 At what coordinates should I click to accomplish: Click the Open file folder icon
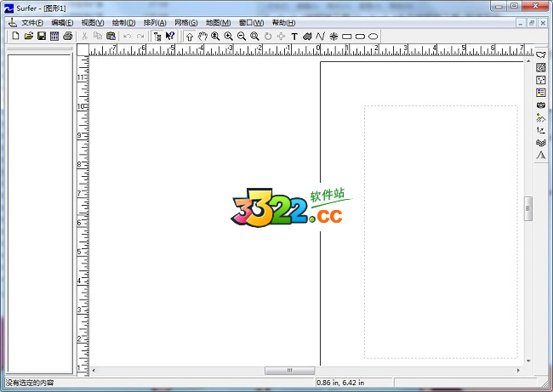coord(28,37)
